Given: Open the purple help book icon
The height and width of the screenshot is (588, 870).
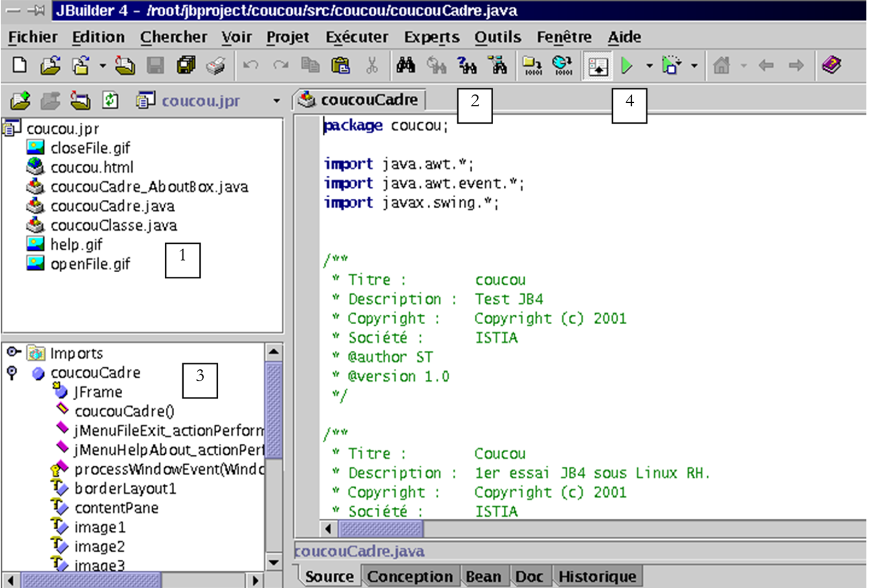Looking at the screenshot, I should 831,66.
